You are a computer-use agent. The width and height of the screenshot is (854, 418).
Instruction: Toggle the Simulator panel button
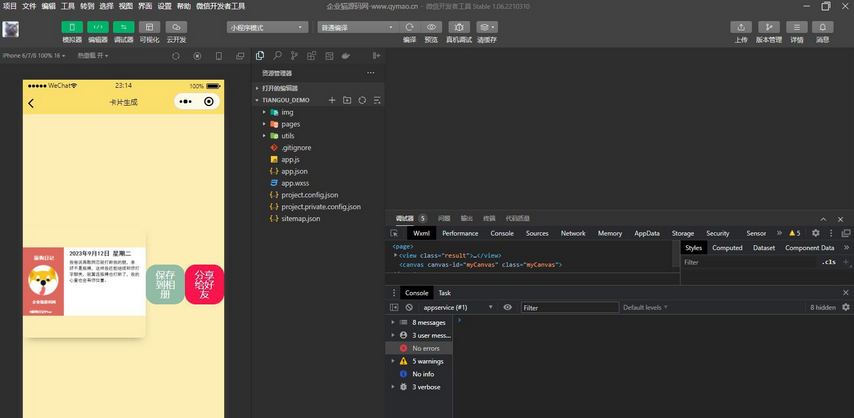72,27
